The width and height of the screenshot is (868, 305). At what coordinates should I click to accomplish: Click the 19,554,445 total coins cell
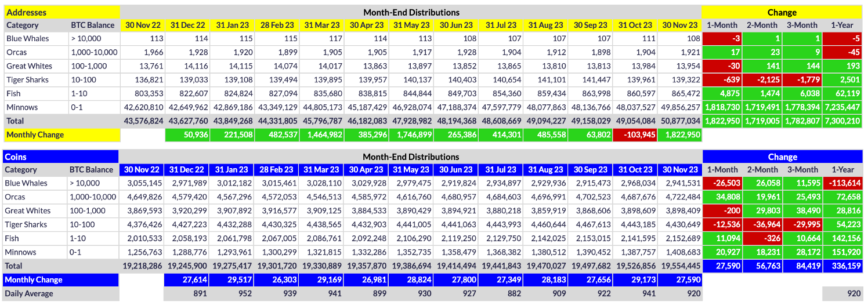pyautogui.click(x=679, y=266)
